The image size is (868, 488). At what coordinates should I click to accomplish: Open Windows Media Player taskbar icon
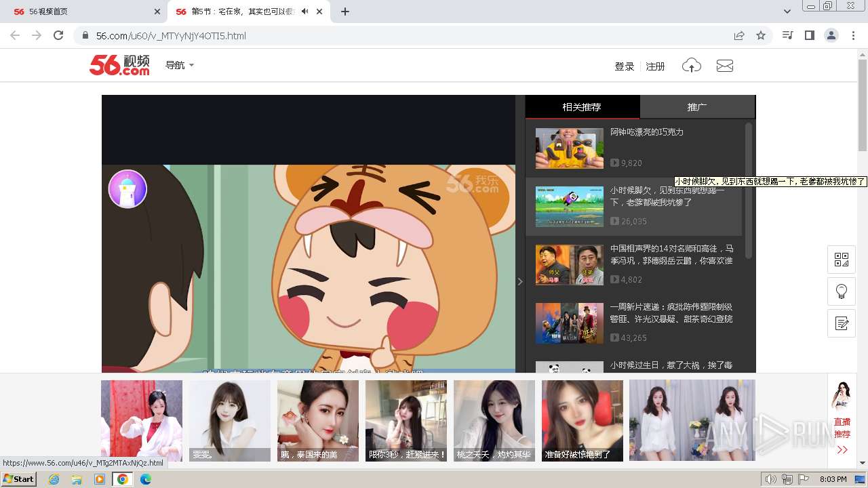pyautogui.click(x=100, y=479)
